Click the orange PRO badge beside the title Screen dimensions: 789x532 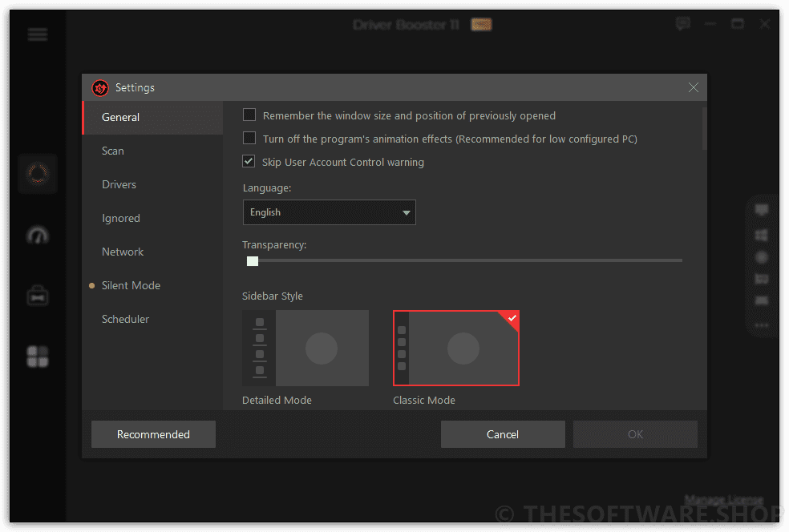tap(481, 24)
